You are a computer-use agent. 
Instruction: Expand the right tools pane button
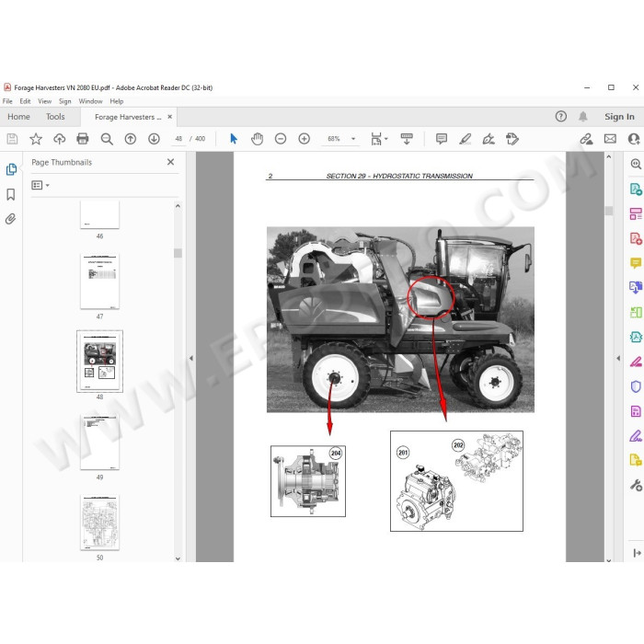click(637, 553)
